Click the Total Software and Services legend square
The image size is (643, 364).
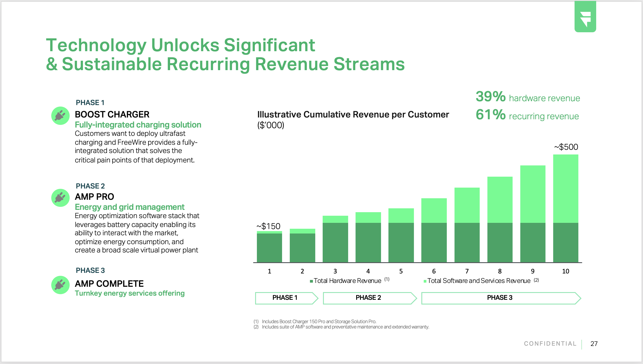[x=425, y=281]
